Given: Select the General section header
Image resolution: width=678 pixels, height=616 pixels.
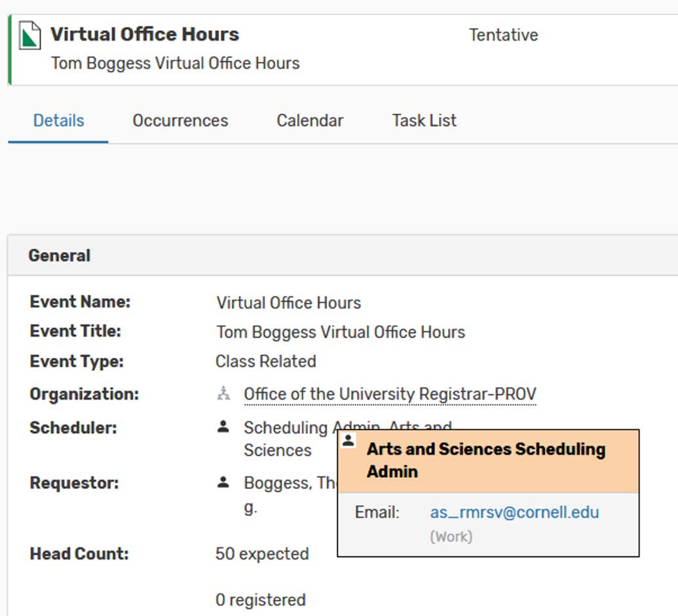Looking at the screenshot, I should [x=60, y=255].
